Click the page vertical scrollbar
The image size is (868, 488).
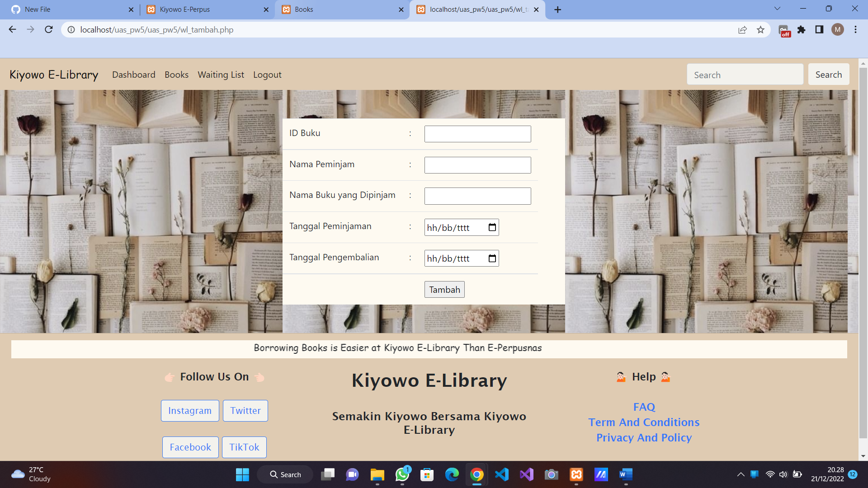[863, 253]
